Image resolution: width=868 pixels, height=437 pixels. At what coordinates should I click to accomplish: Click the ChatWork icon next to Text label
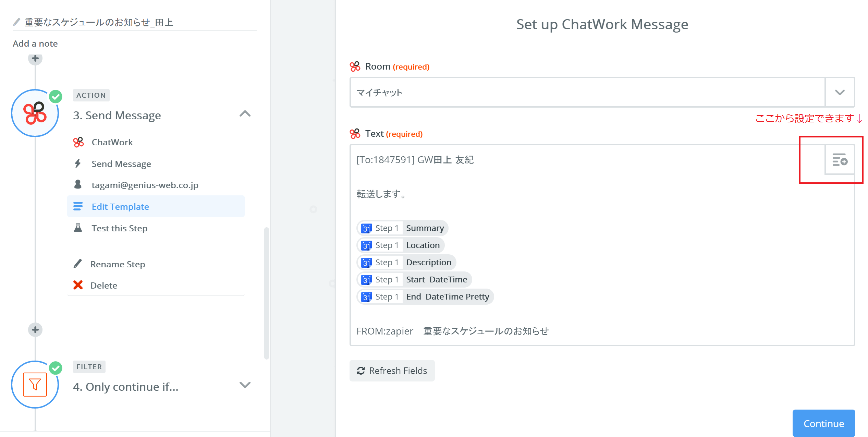click(355, 134)
